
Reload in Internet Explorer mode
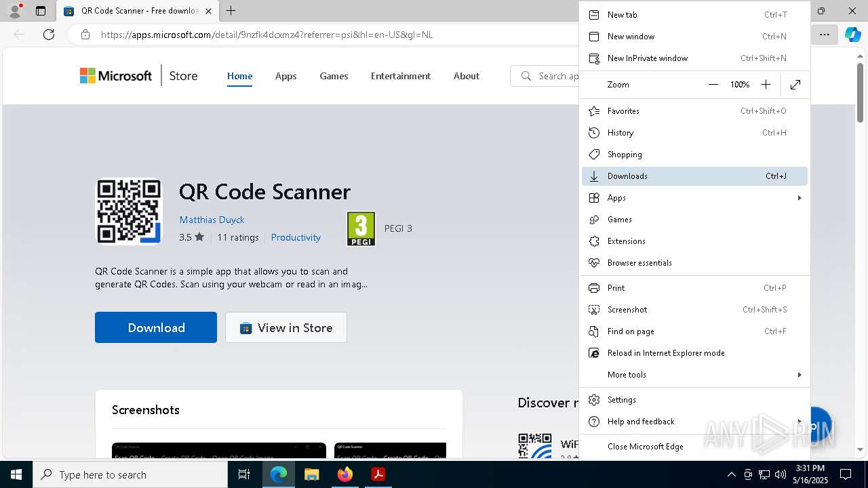pyautogui.click(x=694, y=353)
